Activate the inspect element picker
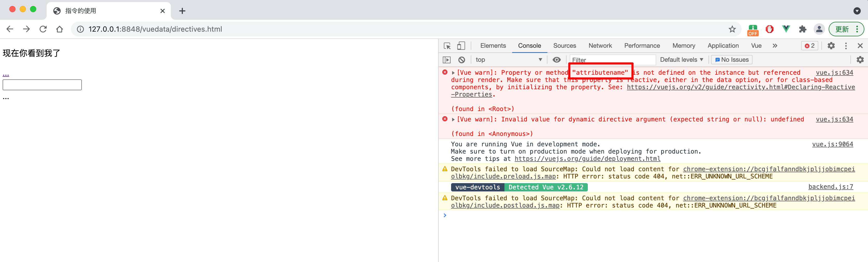This screenshot has width=868, height=262. (x=447, y=46)
